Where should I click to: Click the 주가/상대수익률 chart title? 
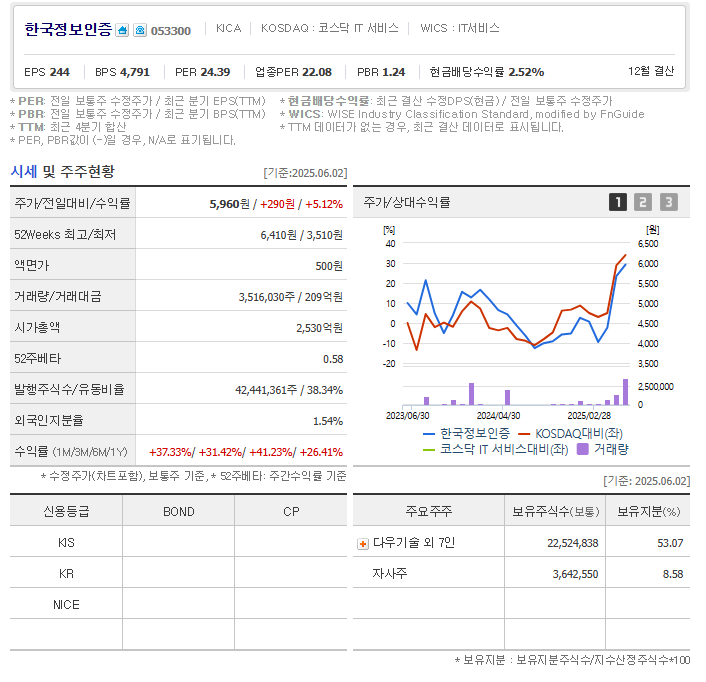tap(407, 203)
